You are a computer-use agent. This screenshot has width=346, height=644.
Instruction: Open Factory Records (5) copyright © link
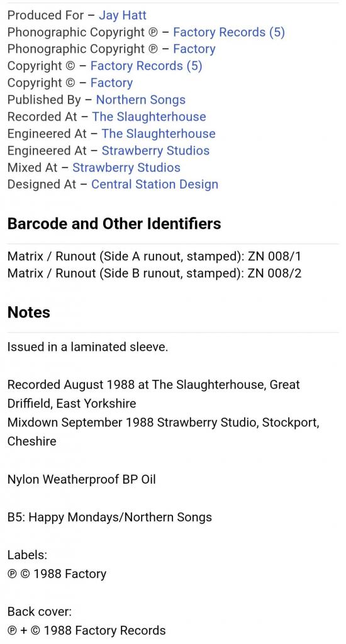[147, 65]
